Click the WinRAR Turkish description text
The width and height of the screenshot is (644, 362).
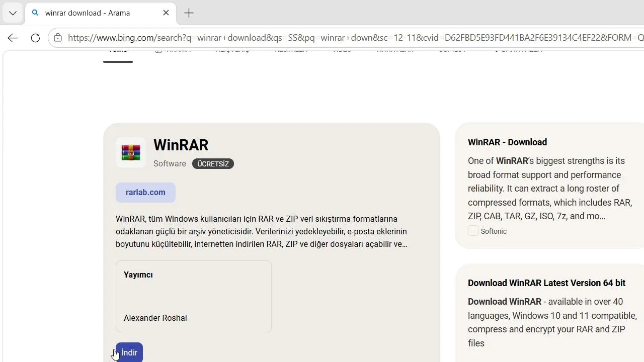click(262, 232)
